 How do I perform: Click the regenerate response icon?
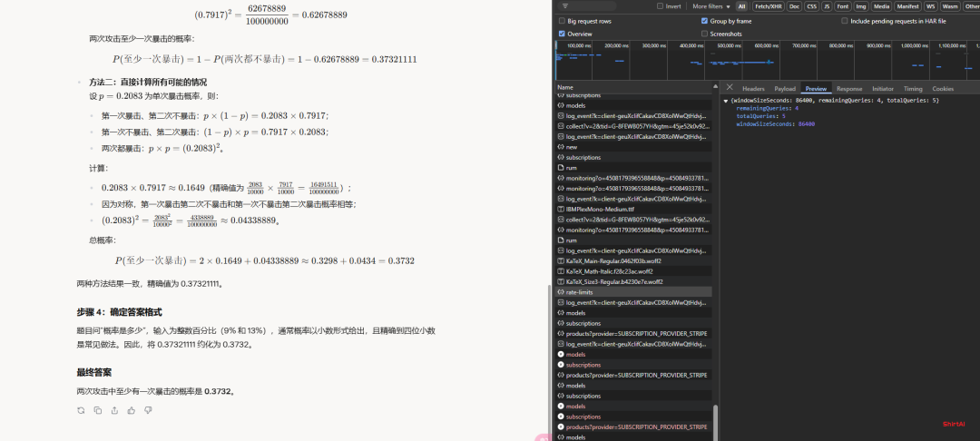(81, 410)
